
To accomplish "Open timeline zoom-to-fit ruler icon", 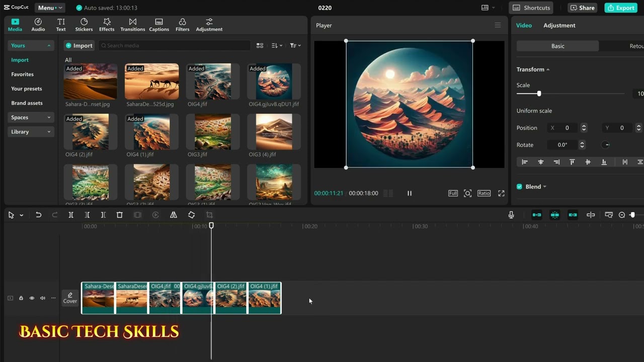I will tap(609, 215).
